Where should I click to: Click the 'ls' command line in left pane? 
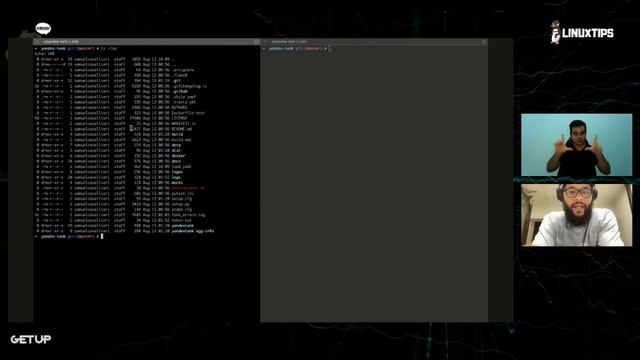[76, 49]
